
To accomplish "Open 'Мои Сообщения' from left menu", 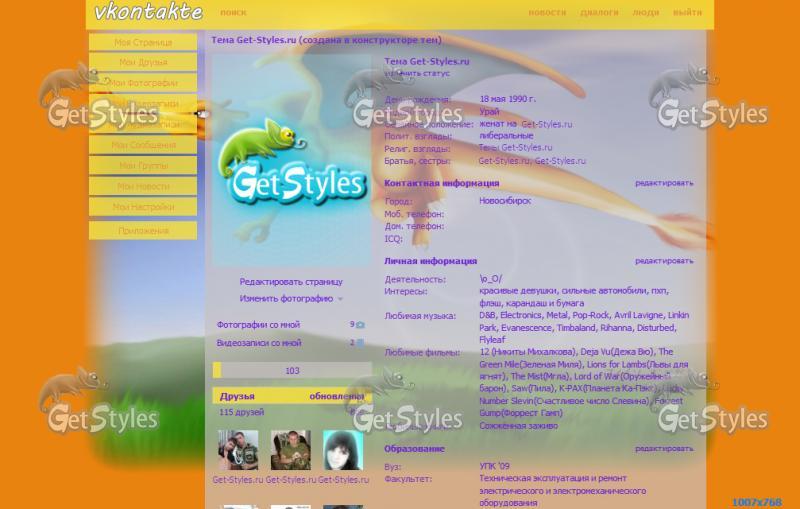I will (x=143, y=145).
